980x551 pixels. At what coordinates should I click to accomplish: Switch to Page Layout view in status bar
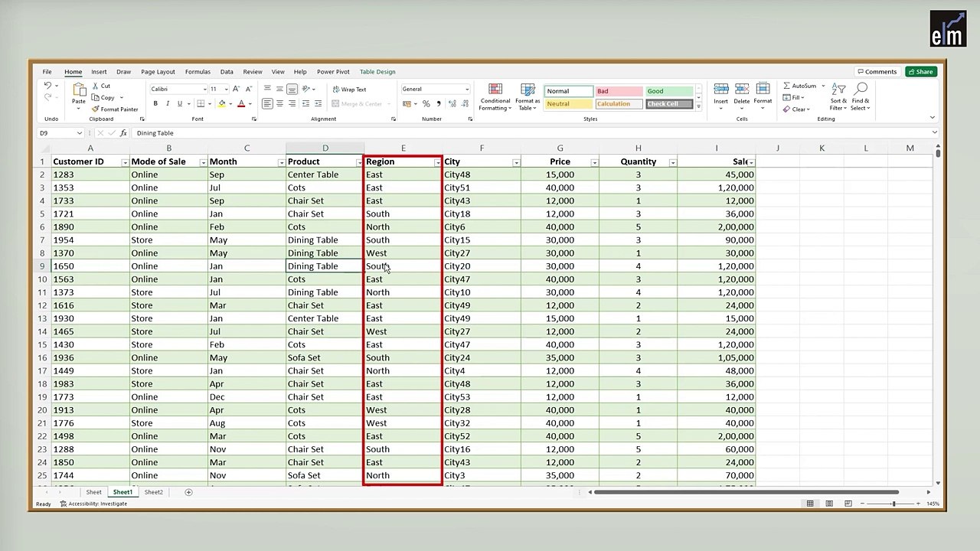pyautogui.click(x=829, y=504)
